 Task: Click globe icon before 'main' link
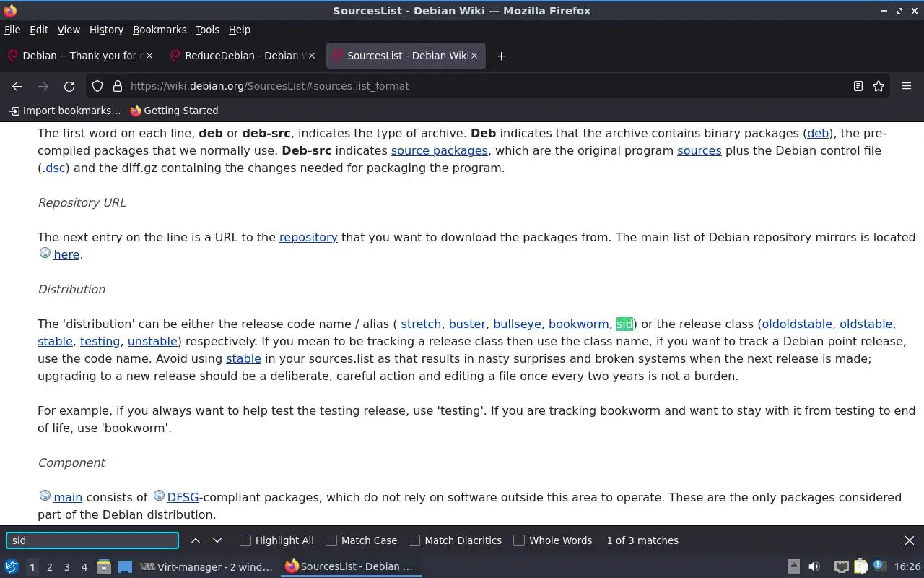point(45,496)
